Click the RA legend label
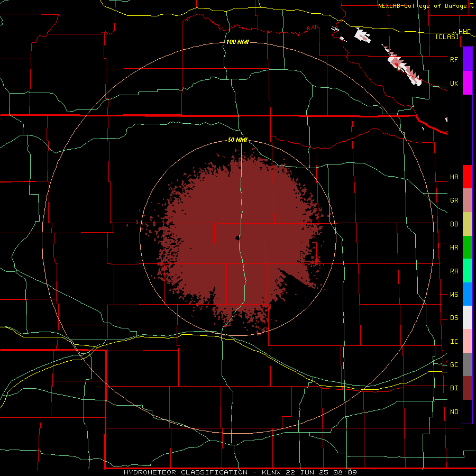 (x=454, y=271)
